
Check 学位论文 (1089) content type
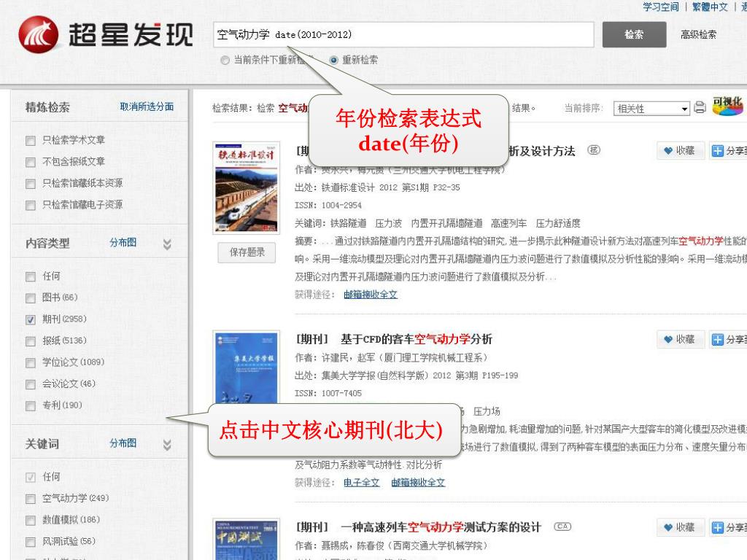pos(31,363)
